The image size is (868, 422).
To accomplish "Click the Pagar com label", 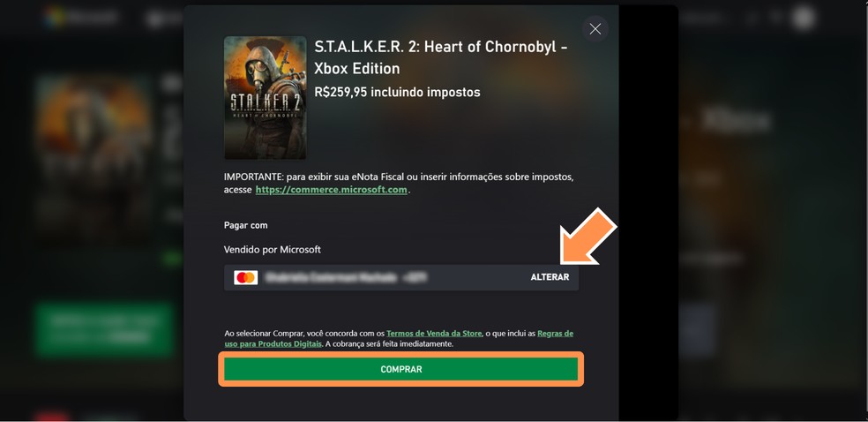I will (x=246, y=225).
